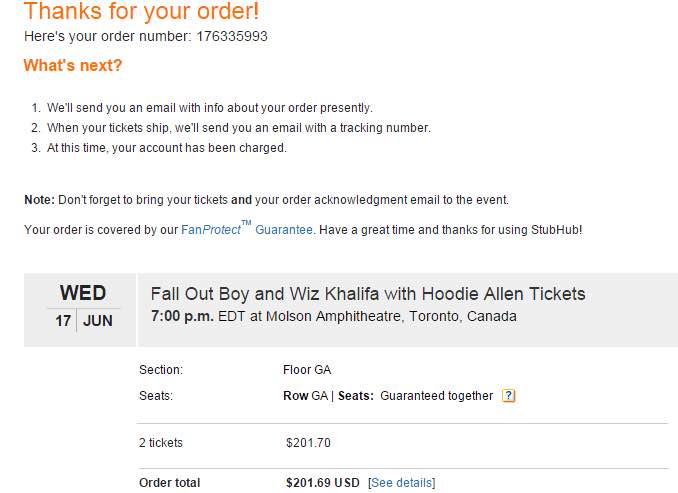Viewport: 678px width, 493px height.
Task: Click the Floor GA section value
Action: (307, 370)
